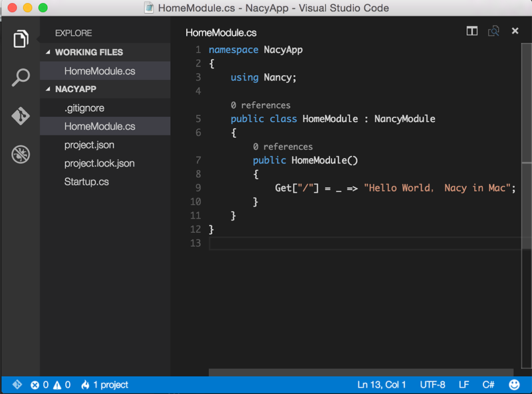
Task: Click the errors count icon in status bar
Action: 35,385
